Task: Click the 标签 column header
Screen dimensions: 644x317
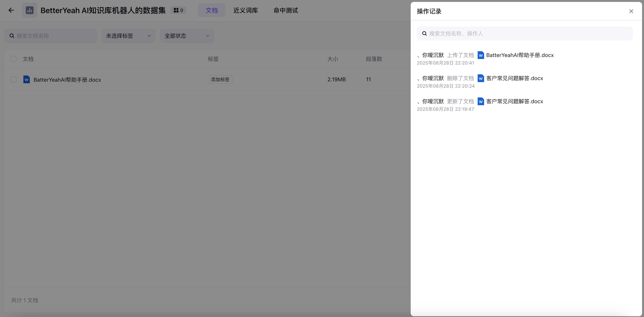Action: tap(213, 59)
